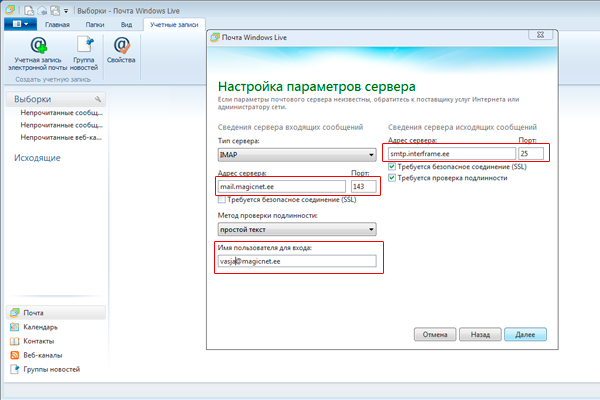Click the Контакты navigation icon
This screenshot has height=400, width=600.
[x=15, y=341]
